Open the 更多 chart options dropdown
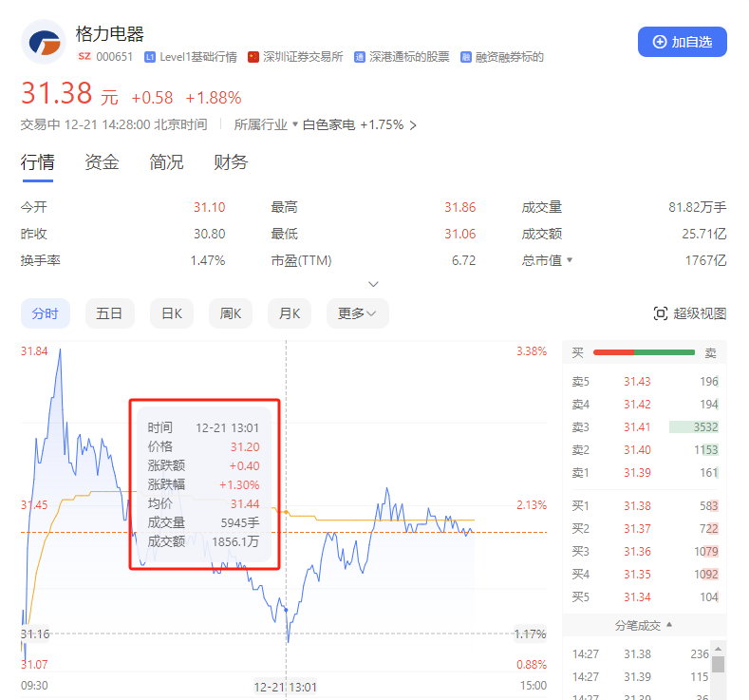 point(357,313)
